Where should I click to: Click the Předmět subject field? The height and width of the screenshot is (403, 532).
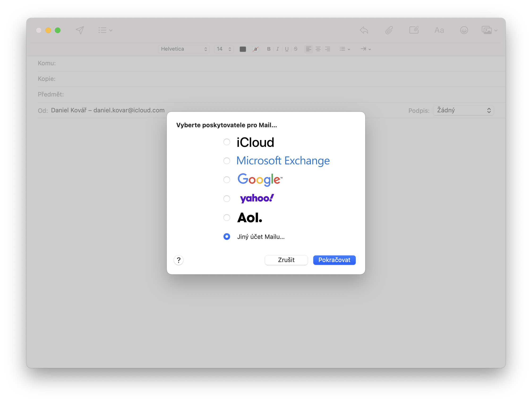[271, 94]
